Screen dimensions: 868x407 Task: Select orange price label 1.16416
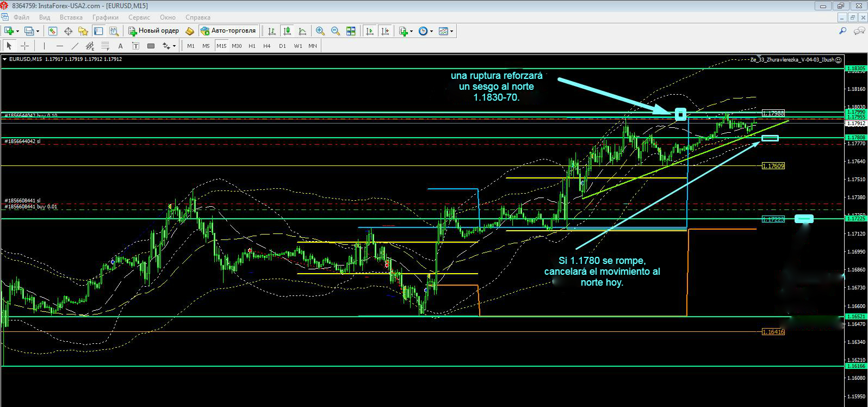click(773, 331)
